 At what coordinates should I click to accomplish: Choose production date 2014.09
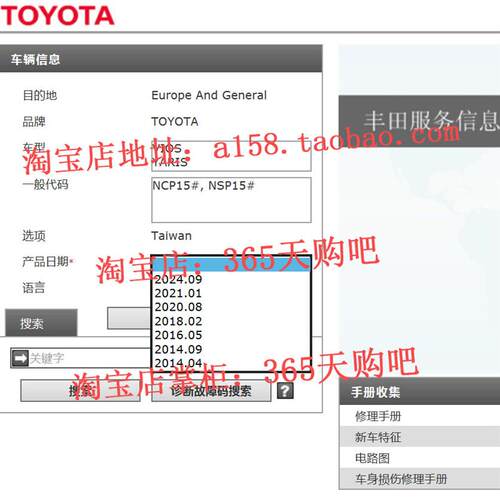tap(178, 349)
